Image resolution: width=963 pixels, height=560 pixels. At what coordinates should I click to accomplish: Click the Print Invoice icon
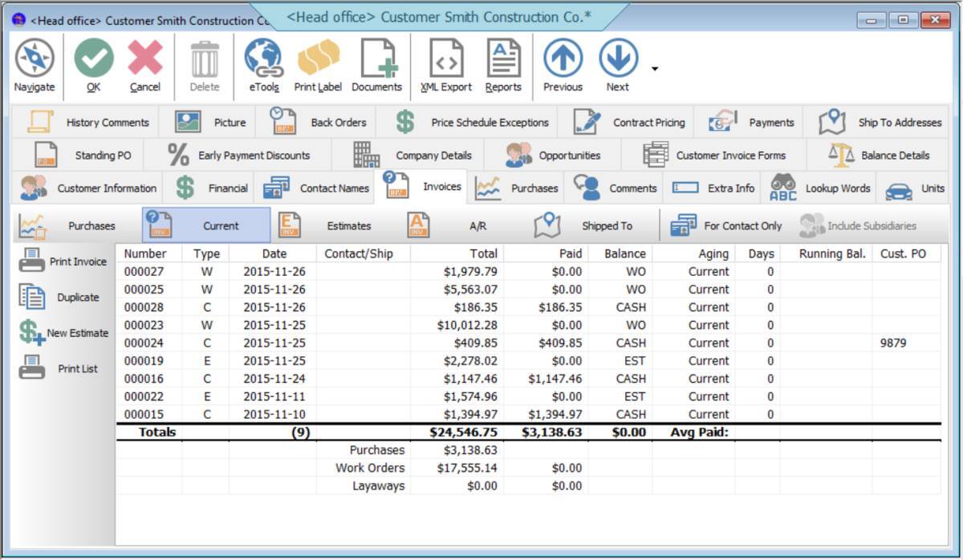(x=67, y=259)
